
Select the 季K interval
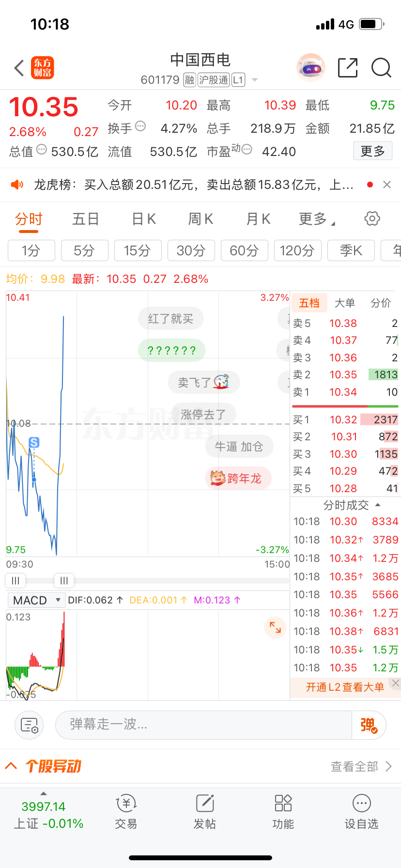pyautogui.click(x=351, y=250)
